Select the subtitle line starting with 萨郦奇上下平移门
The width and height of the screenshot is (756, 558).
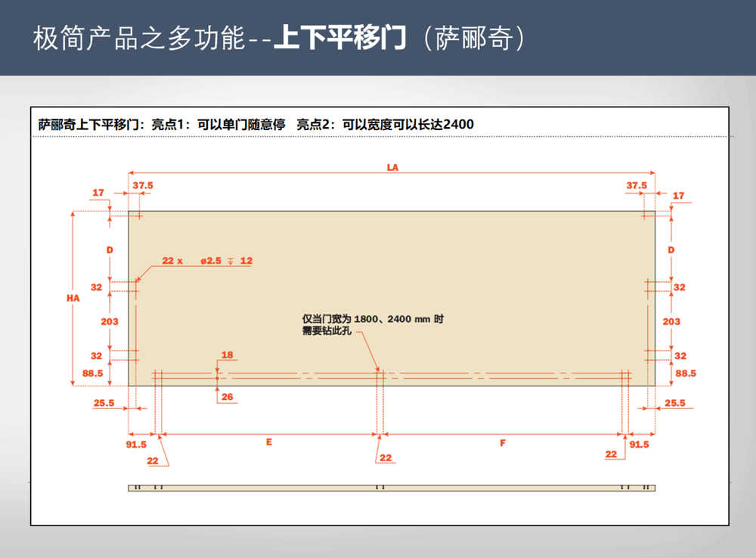pyautogui.click(x=256, y=124)
